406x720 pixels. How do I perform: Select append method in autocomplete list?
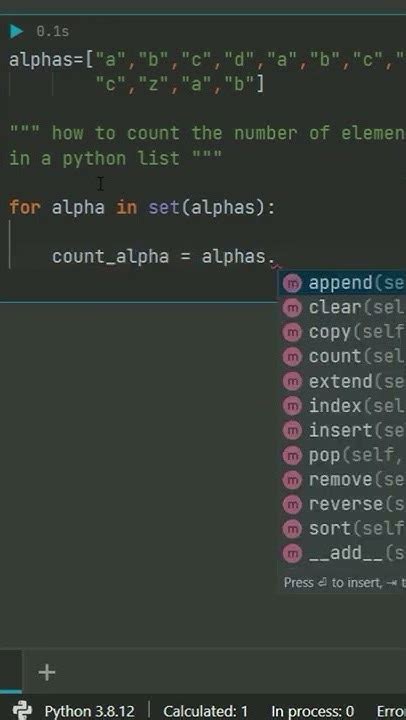[342, 283]
